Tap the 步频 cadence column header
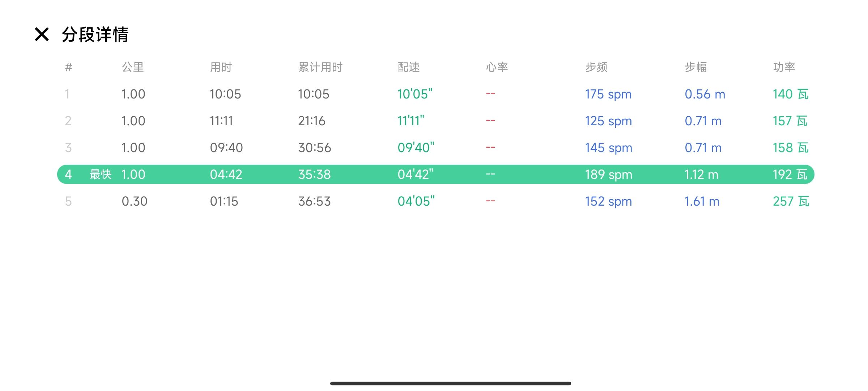The width and height of the screenshot is (868, 391). 596,67
